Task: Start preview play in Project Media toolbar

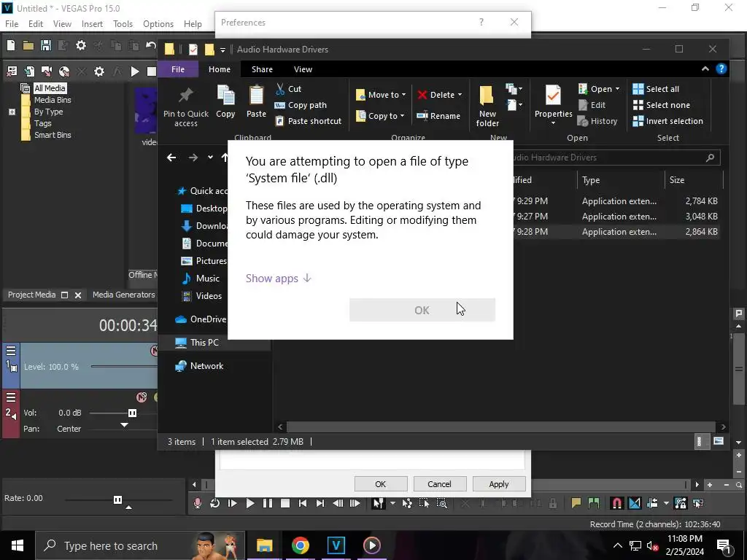Action: [135, 71]
